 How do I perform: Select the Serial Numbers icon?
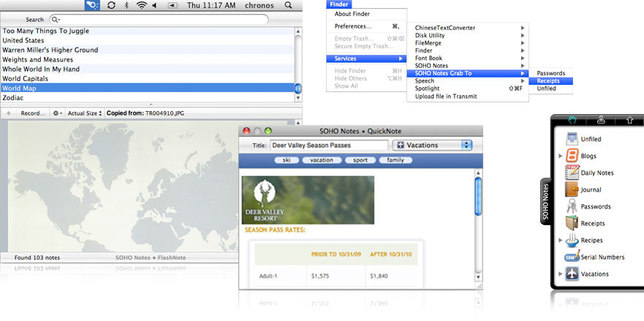(x=572, y=257)
